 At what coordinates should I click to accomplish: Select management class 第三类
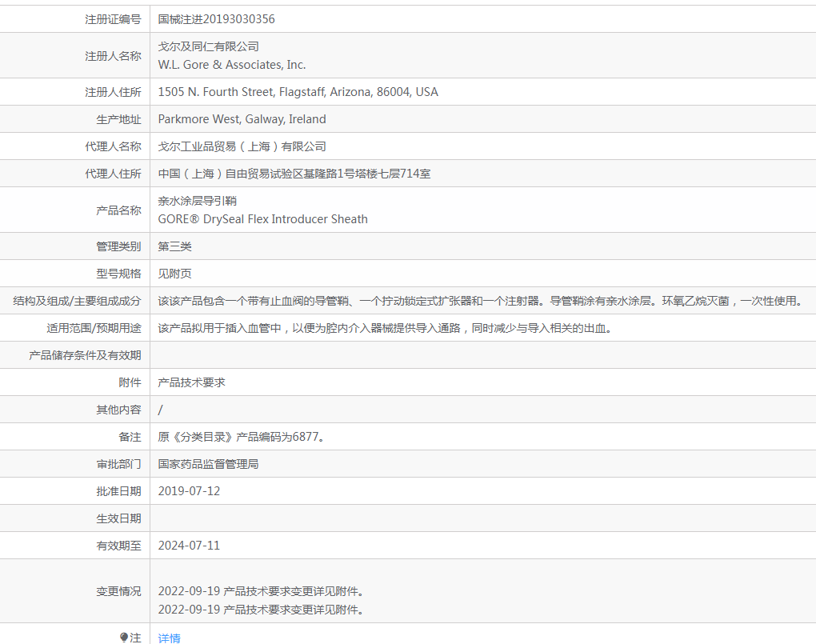tap(175, 246)
